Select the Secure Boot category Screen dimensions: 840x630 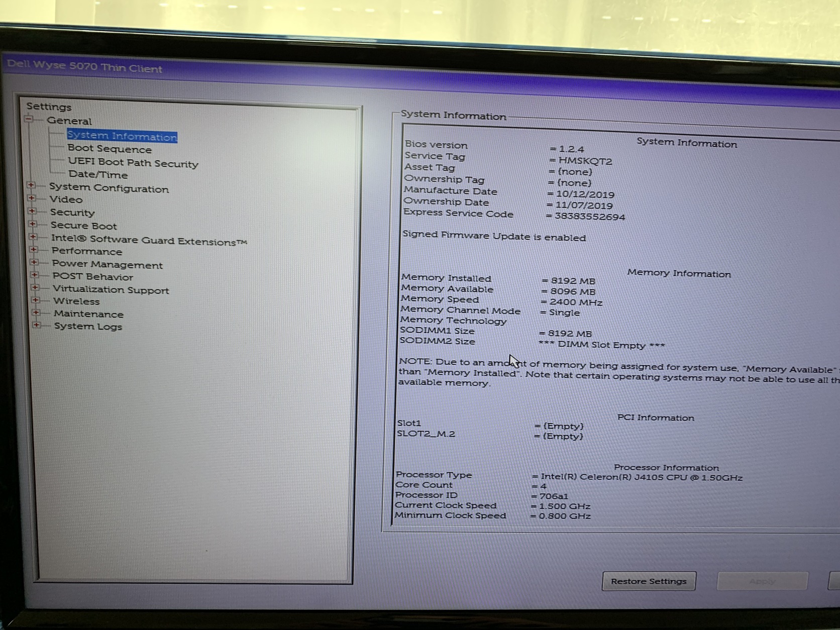[83, 226]
